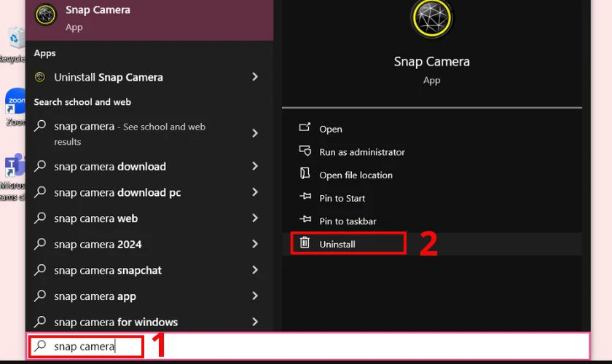The image size is (612, 364).
Task: Expand the snap camera download suggestion arrow
Action: (x=255, y=166)
